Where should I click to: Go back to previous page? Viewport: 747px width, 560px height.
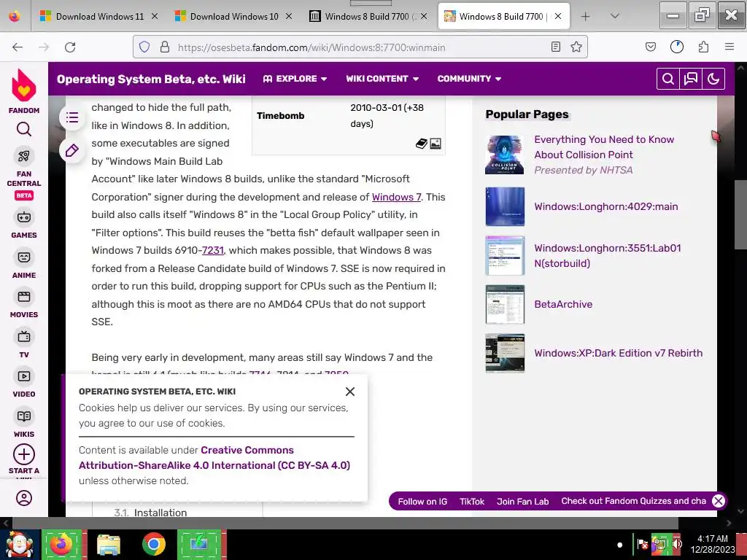tap(18, 47)
